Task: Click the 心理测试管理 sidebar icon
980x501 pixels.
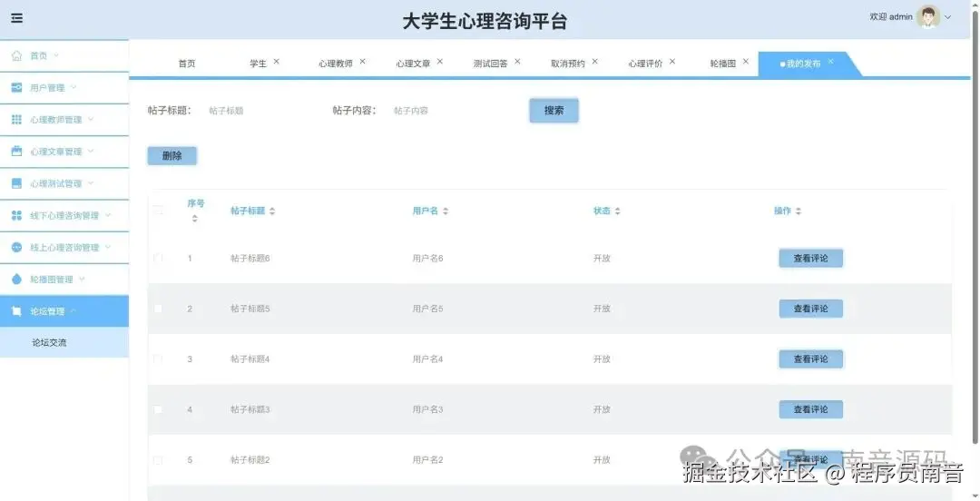Action: pos(17,183)
